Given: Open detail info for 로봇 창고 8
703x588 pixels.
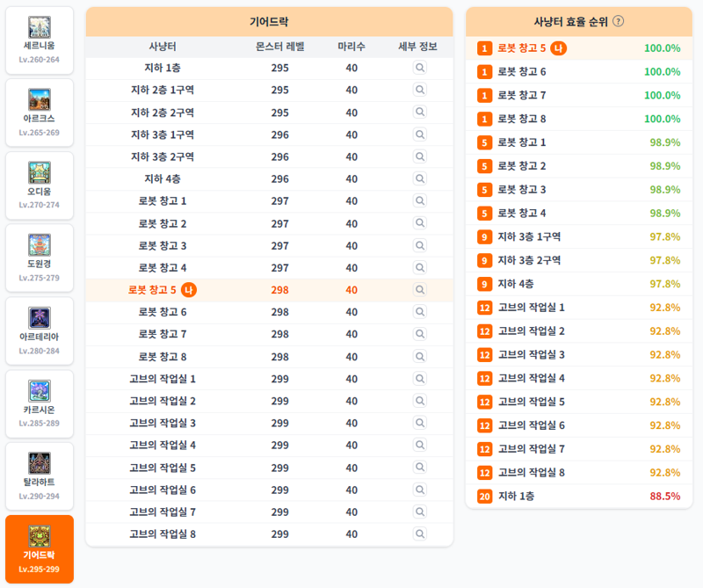Looking at the screenshot, I should point(420,357).
